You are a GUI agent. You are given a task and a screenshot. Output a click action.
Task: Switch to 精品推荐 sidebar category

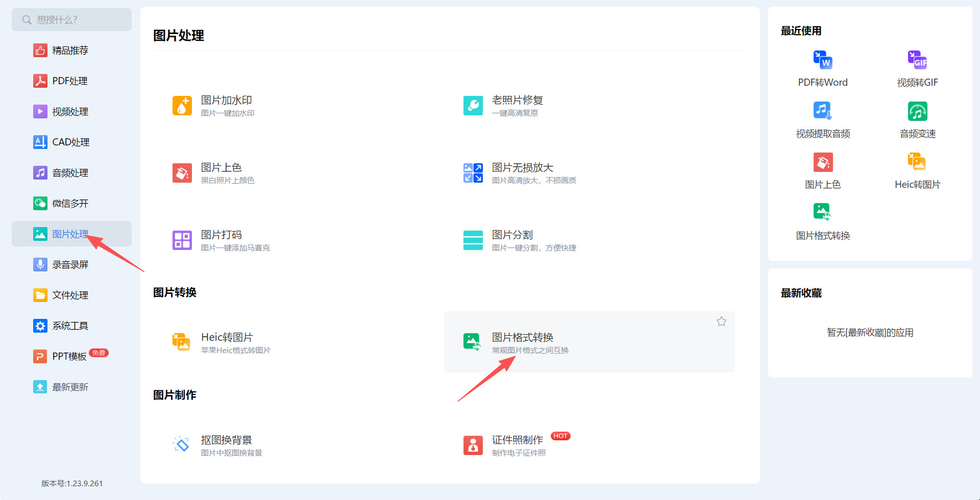click(x=71, y=50)
